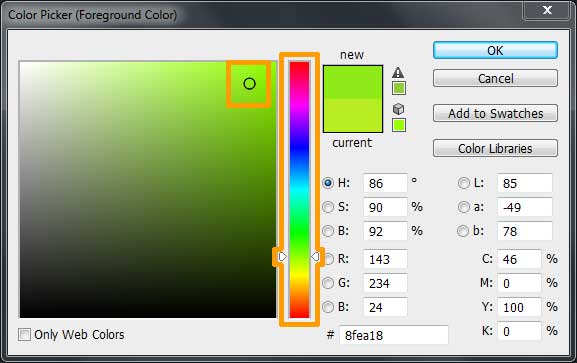Click the R field showing 143
Viewport: 577px width, 363px height.
[x=385, y=259]
